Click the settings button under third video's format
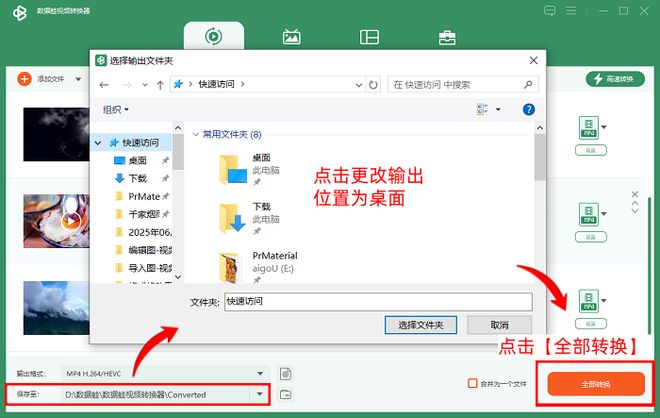 (x=591, y=324)
